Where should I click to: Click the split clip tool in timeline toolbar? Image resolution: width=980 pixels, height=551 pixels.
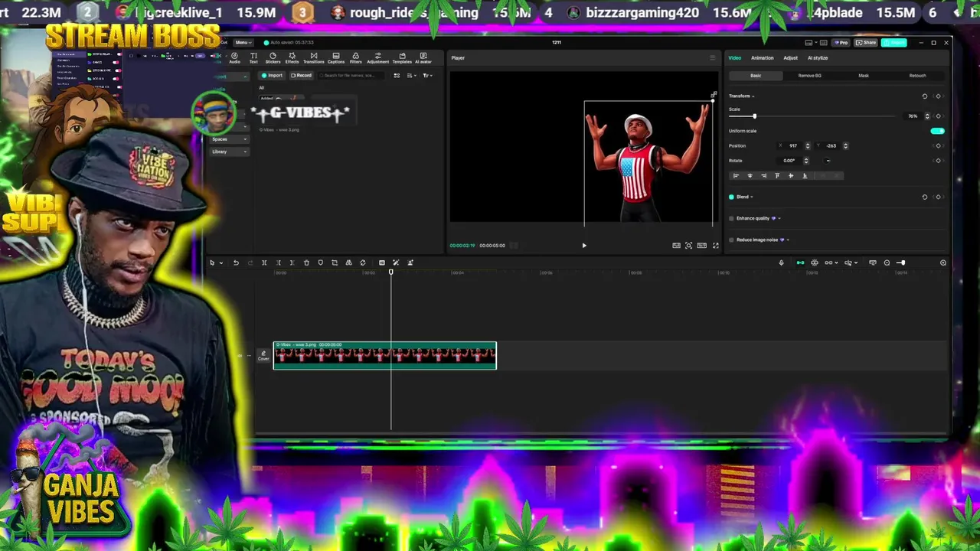(x=264, y=262)
